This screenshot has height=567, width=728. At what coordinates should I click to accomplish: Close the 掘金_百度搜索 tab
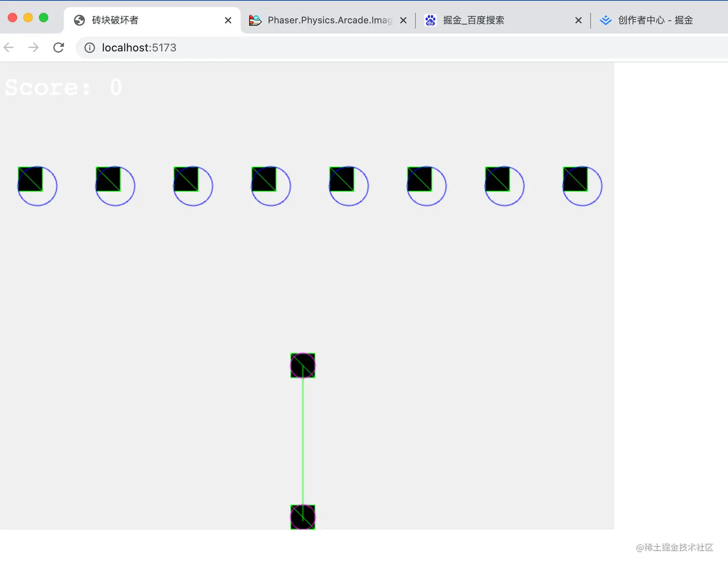click(x=578, y=20)
